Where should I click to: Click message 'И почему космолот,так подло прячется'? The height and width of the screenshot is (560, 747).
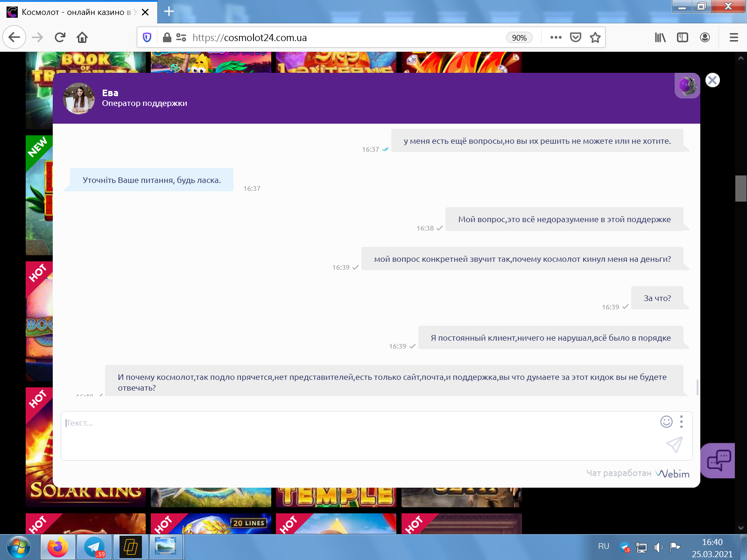click(x=394, y=381)
